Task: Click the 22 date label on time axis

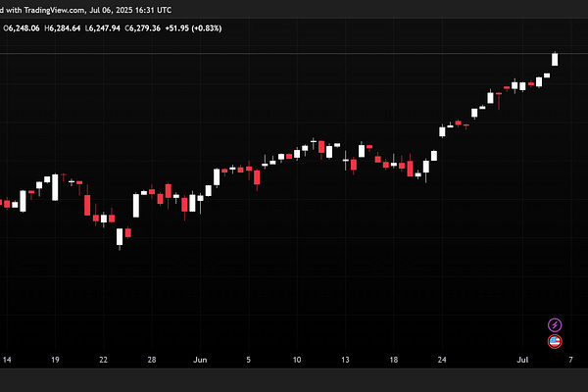Action: coord(103,360)
